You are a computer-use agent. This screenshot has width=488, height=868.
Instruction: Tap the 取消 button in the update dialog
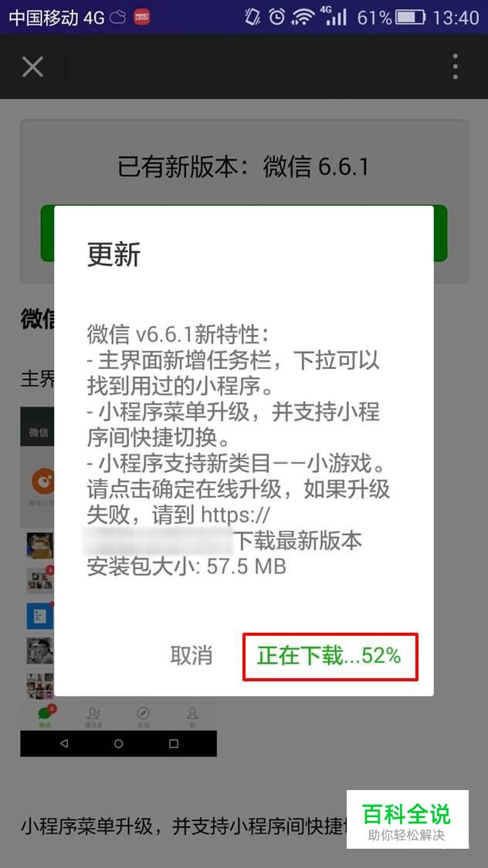[x=191, y=656]
